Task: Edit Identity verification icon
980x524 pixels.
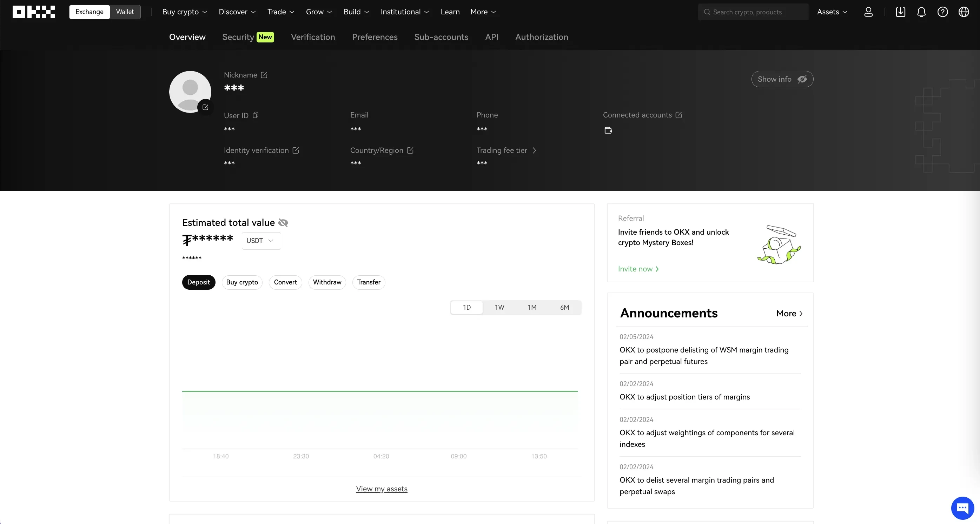Action: point(296,150)
